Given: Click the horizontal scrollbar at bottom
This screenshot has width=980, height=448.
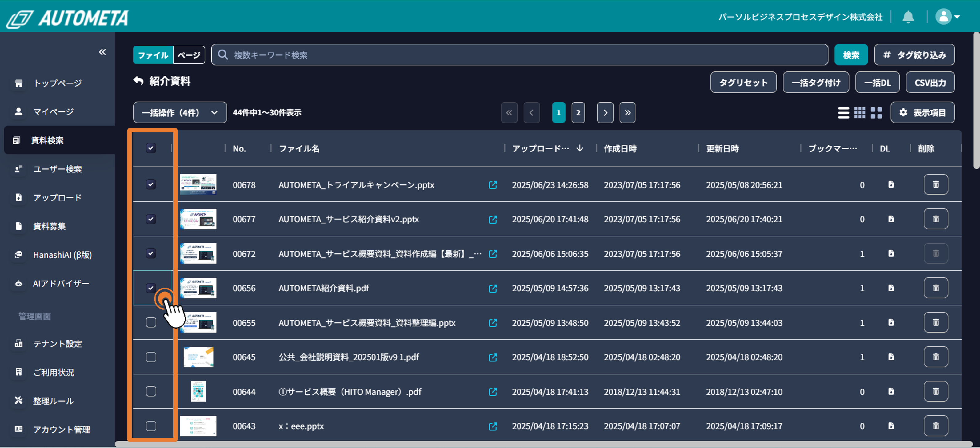Looking at the screenshot, I should coord(544,444).
